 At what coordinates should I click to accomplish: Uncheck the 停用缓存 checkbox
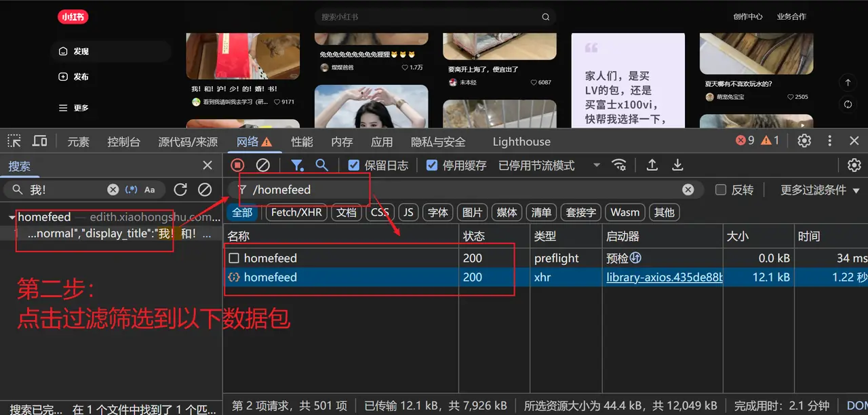(x=431, y=165)
